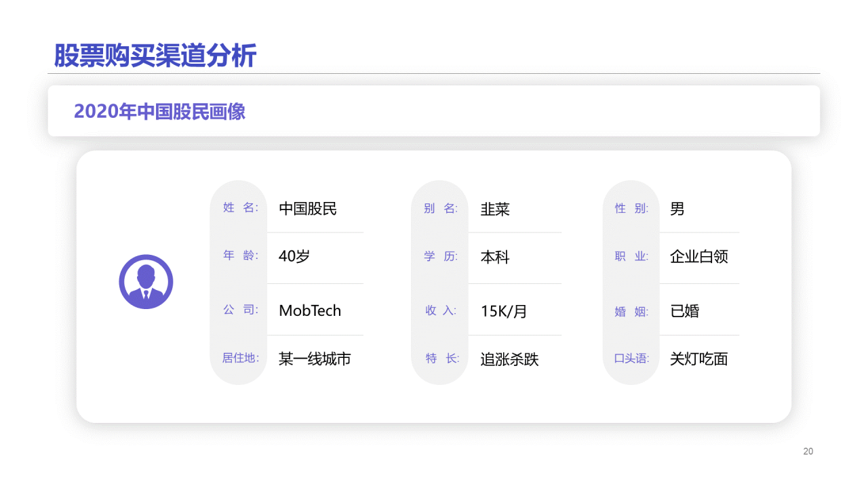Select the 韭菜 alias text
This screenshot has width=868, height=488.
[x=495, y=209]
